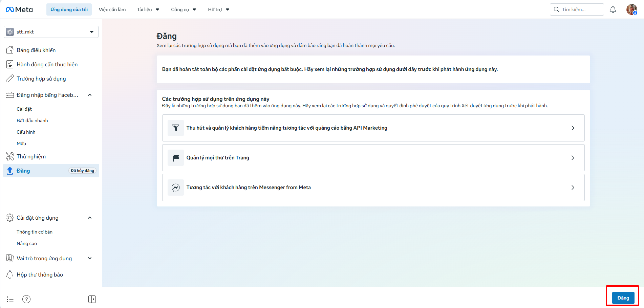Open the help question mark icon

(x=26, y=299)
